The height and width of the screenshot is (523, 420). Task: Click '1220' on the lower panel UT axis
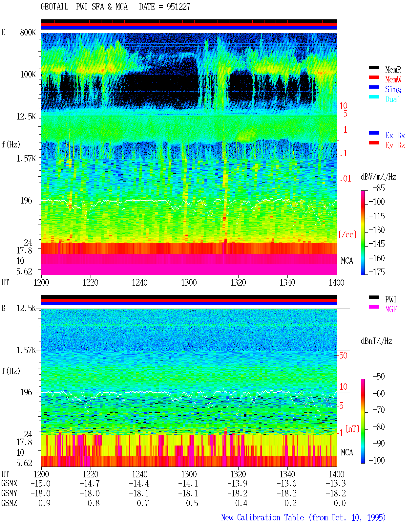click(x=91, y=474)
